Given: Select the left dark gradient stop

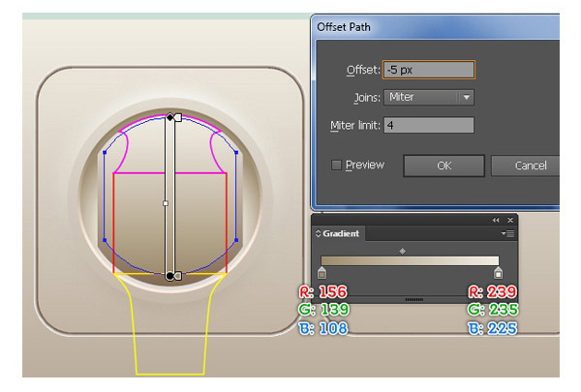Looking at the screenshot, I should click(x=322, y=273).
